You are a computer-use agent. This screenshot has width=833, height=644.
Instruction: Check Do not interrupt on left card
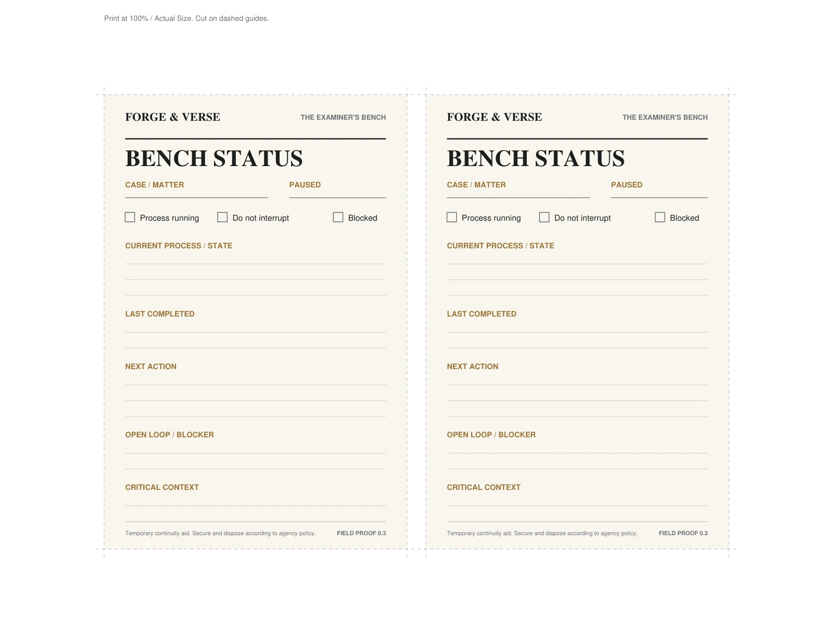222,217
